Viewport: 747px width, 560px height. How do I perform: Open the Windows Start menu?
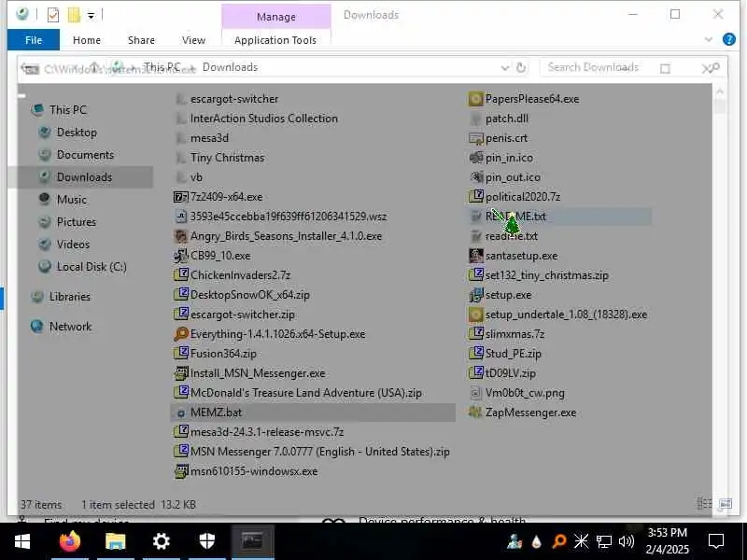click(x=21, y=541)
